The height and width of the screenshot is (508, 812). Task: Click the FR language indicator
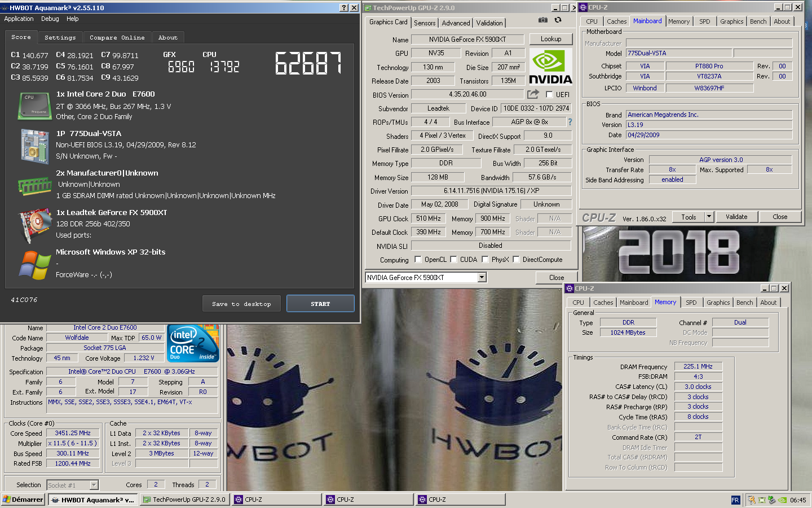[735, 500]
